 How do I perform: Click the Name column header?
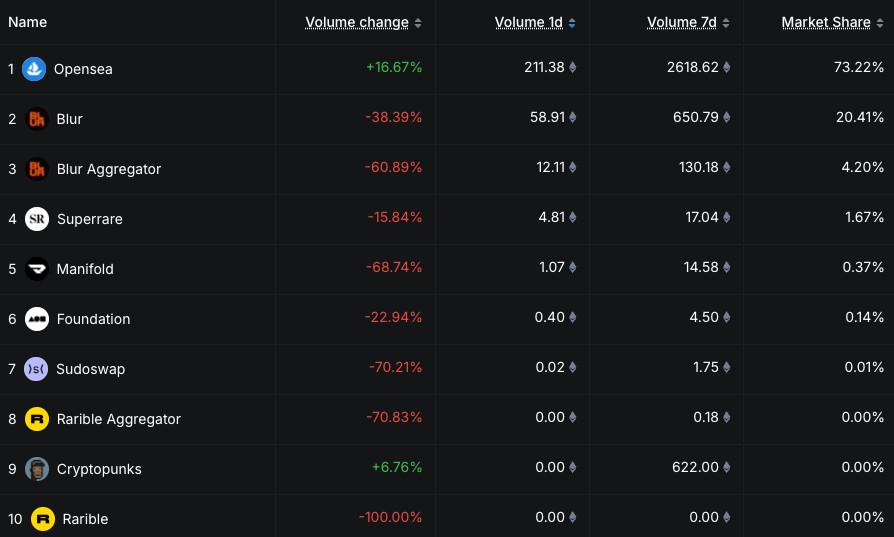pos(28,22)
